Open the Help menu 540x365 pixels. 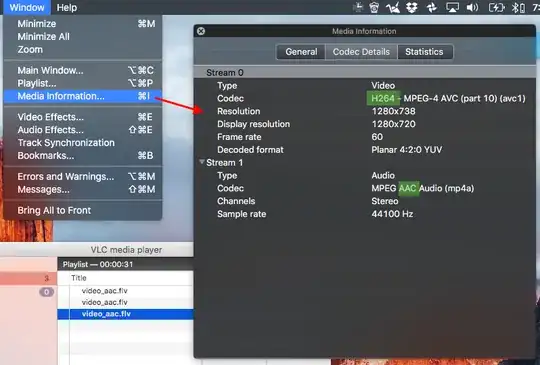pos(66,7)
